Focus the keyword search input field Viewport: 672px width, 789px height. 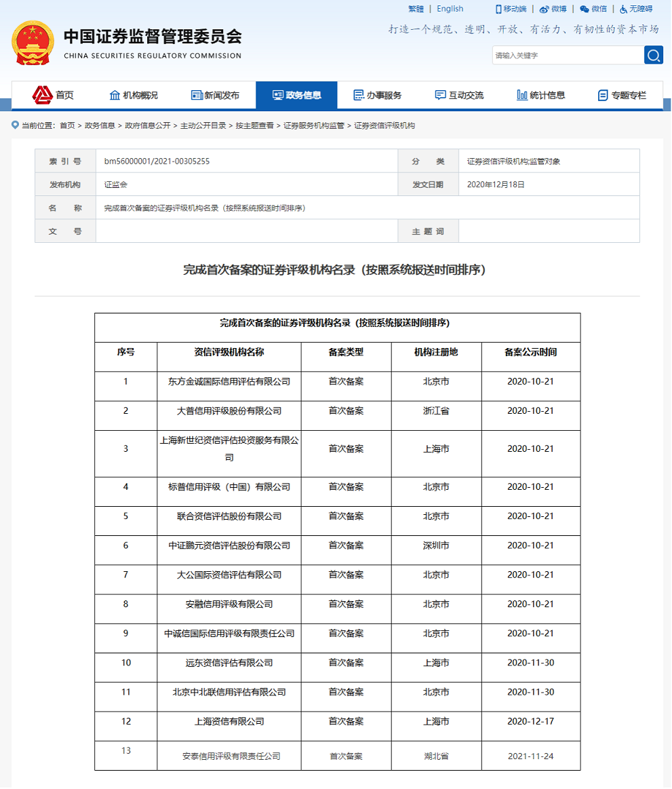coord(568,55)
